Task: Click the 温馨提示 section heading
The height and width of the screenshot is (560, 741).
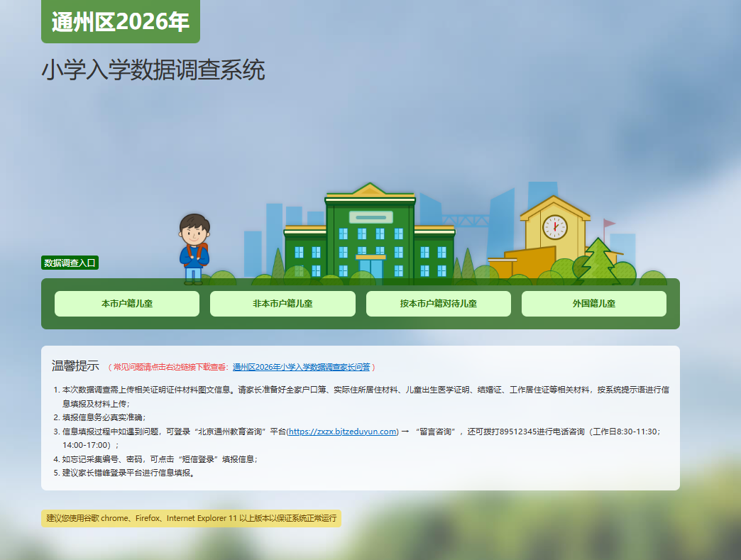Action: [75, 366]
